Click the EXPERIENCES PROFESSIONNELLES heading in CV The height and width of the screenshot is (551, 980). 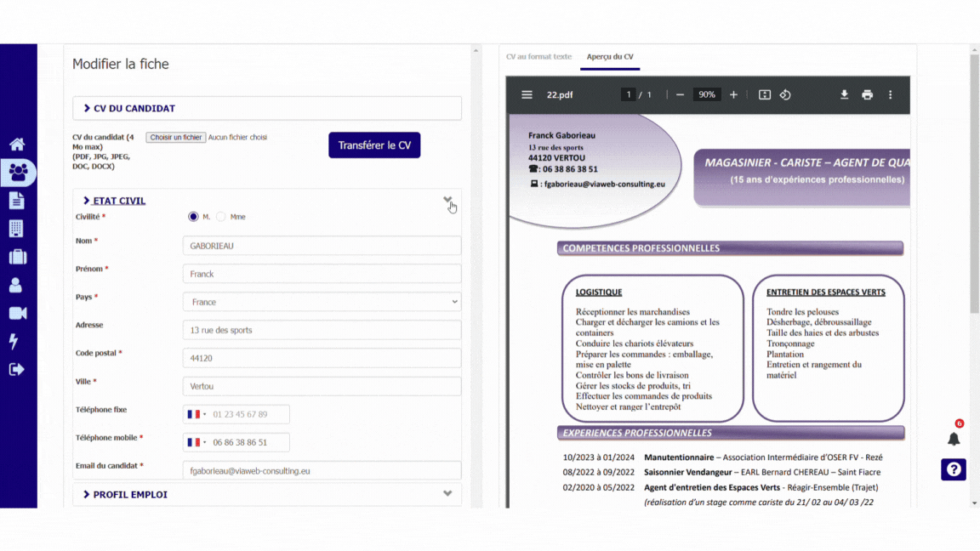[637, 433]
